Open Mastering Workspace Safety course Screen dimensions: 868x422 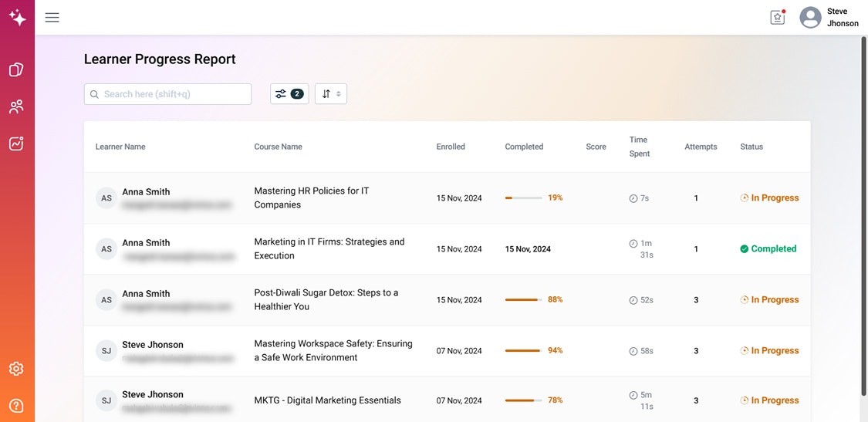point(333,350)
